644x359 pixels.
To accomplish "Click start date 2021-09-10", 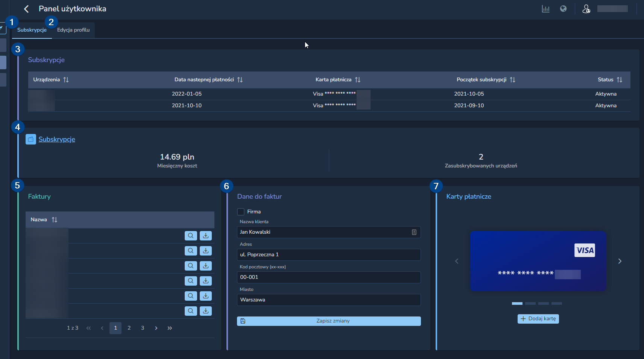I will pyautogui.click(x=469, y=105).
